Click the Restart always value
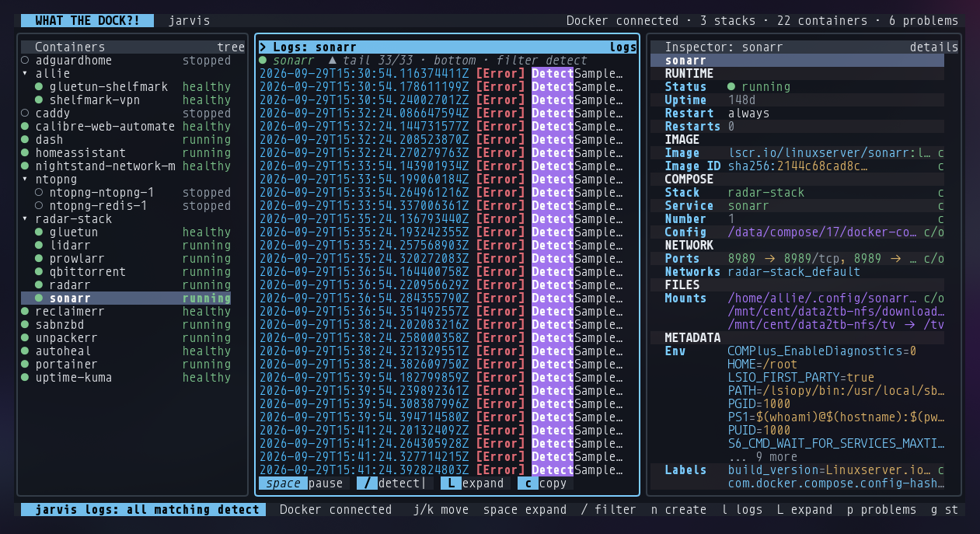This screenshot has height=534, width=980. (748, 113)
